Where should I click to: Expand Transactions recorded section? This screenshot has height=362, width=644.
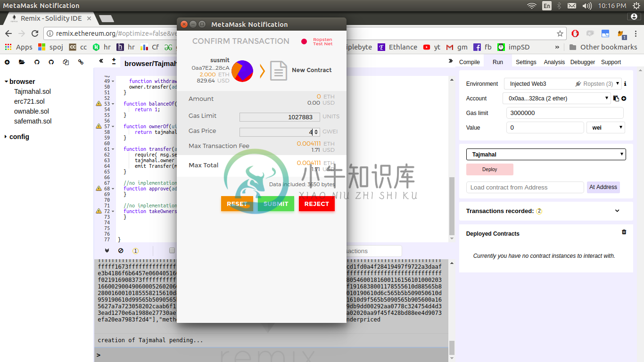[x=617, y=211]
